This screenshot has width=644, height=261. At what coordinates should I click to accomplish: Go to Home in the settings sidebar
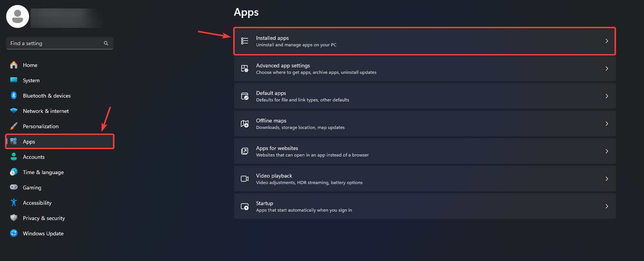(30, 65)
